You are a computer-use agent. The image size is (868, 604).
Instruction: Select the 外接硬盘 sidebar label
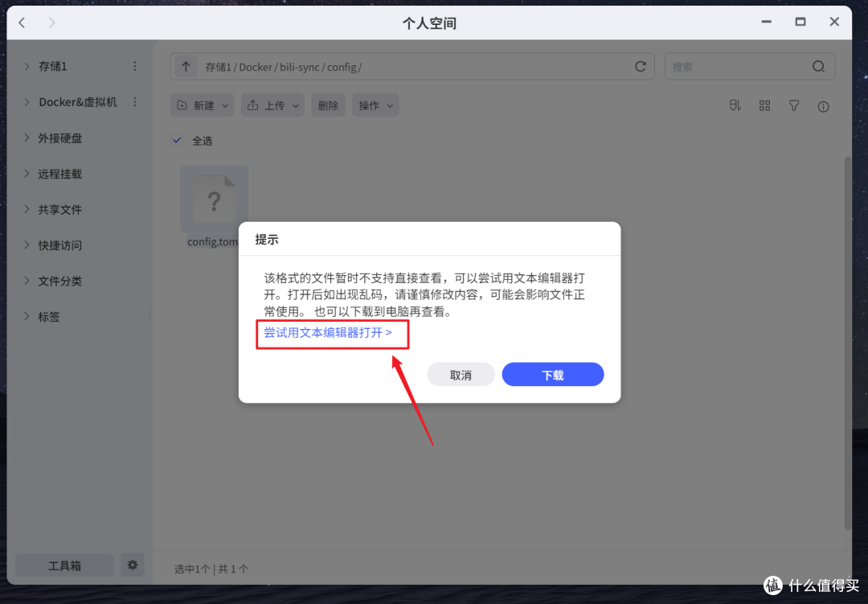(x=59, y=138)
